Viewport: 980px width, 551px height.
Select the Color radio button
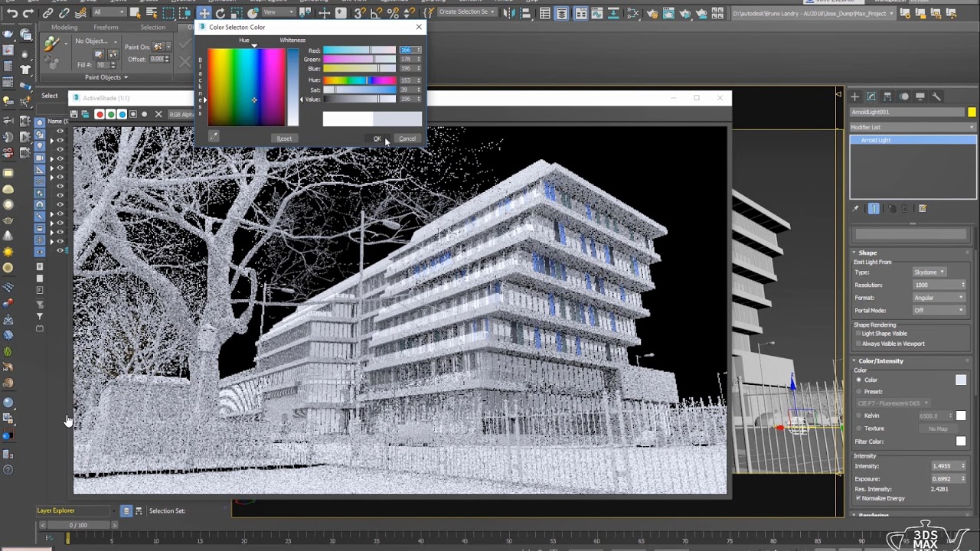point(858,380)
